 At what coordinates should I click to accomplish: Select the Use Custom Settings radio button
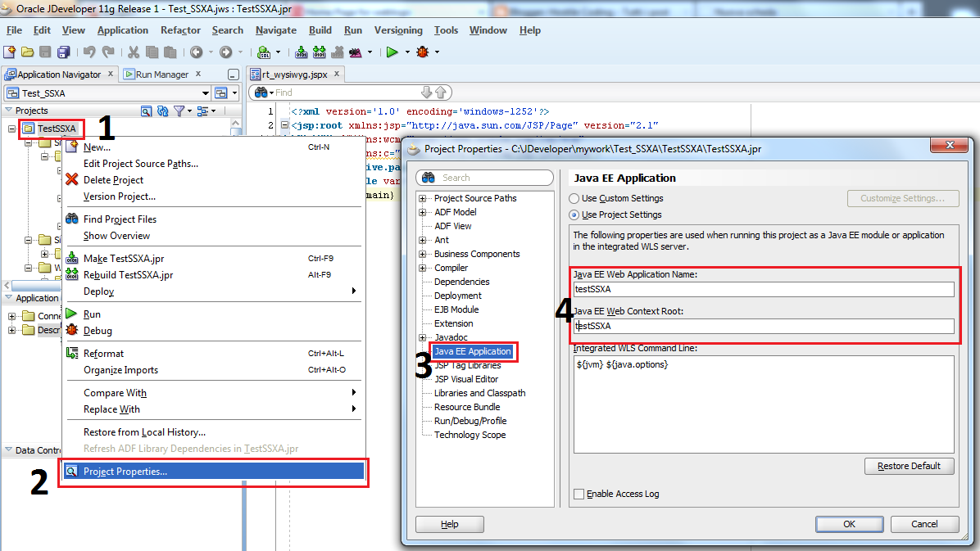[x=574, y=198]
